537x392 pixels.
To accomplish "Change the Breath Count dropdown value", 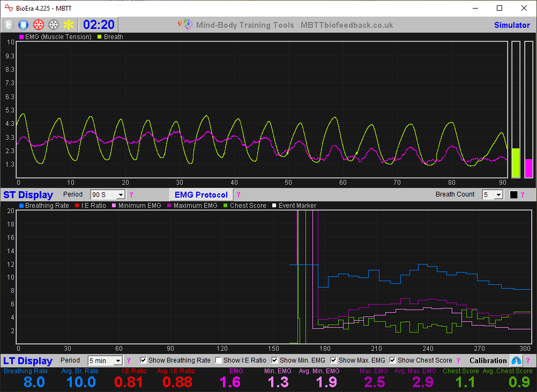I will [493, 194].
